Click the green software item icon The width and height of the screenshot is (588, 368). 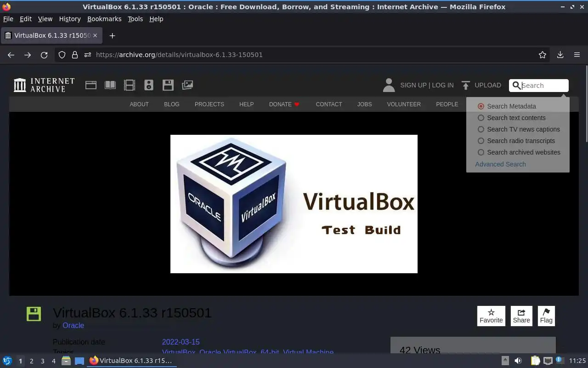coord(34,314)
